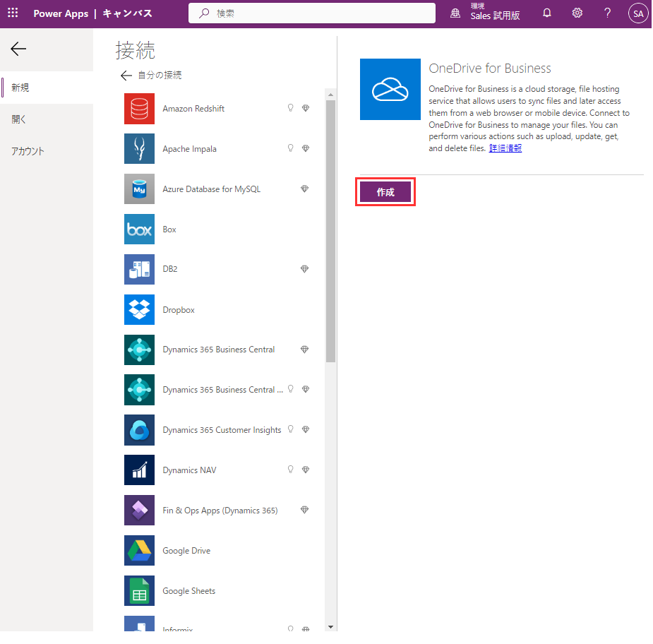Select the Google Sheets icon

(139, 590)
